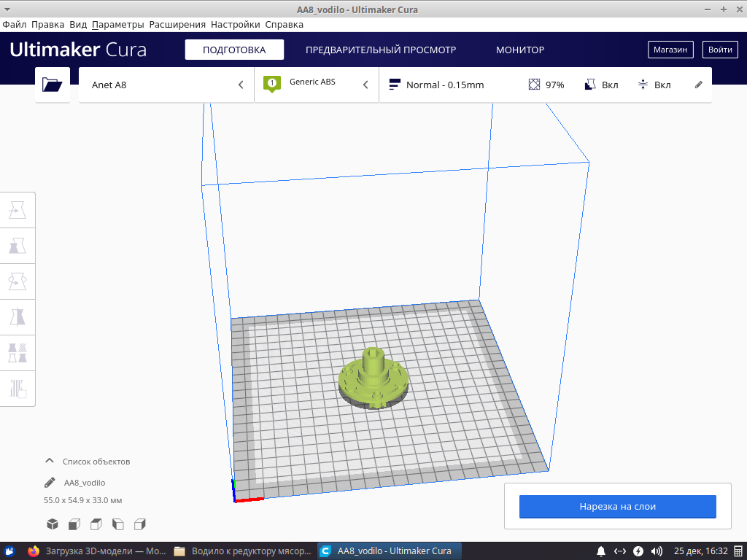The height and width of the screenshot is (560, 747).
Task: Open file with the folder icon
Action: 53,85
